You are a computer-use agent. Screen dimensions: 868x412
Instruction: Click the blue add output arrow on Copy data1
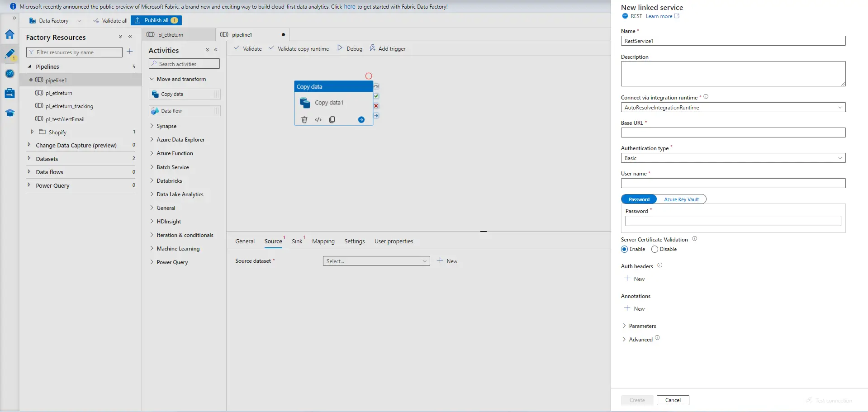click(361, 119)
